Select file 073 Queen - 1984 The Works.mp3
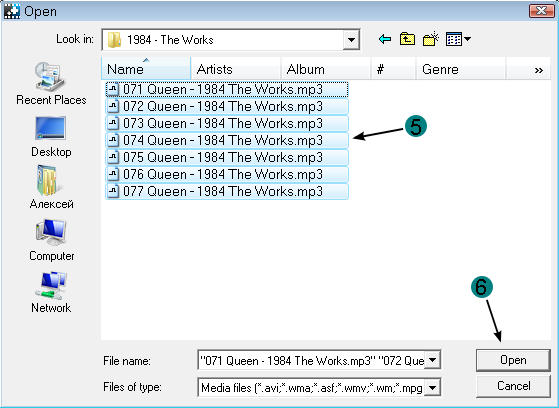Viewport: 559px width, 408px height. (x=227, y=123)
